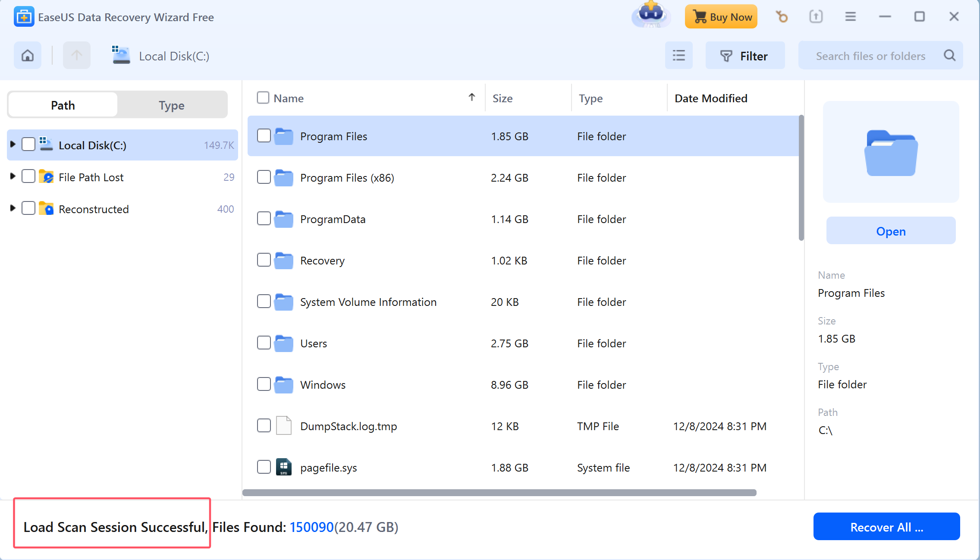Click the Users row size 2.75 GB
Viewport: 980px width, 560px height.
click(x=509, y=343)
